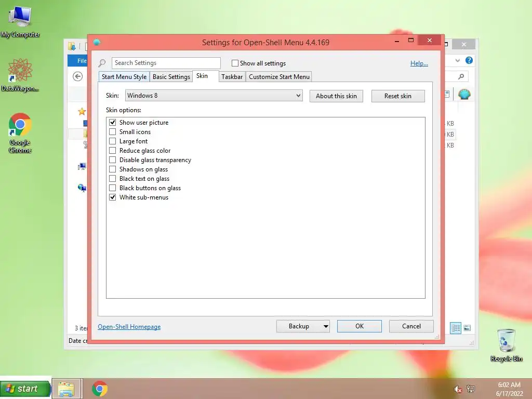
Task: Check Disable glass transparency
Action: [x=112, y=160]
